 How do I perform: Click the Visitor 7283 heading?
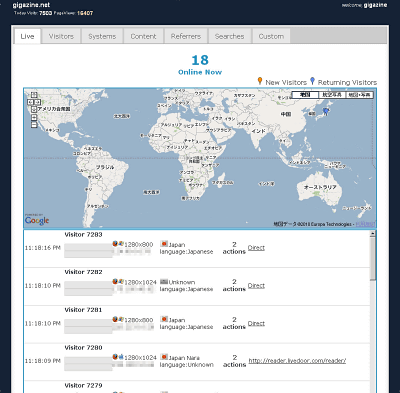83,235
